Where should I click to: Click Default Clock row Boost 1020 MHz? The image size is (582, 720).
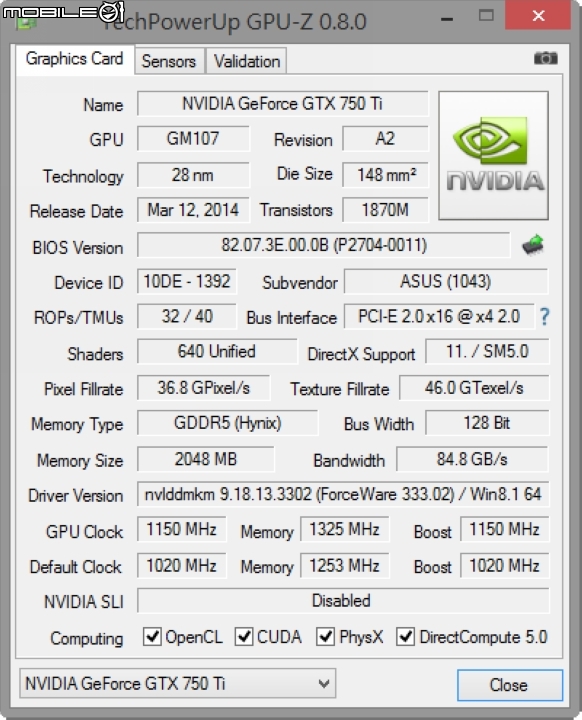click(x=504, y=566)
